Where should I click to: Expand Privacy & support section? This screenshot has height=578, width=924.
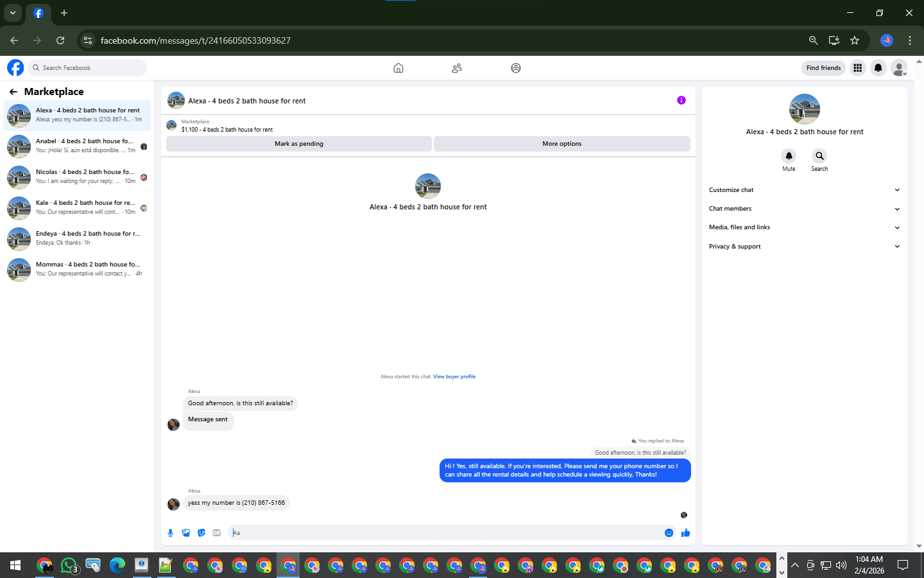pos(804,247)
